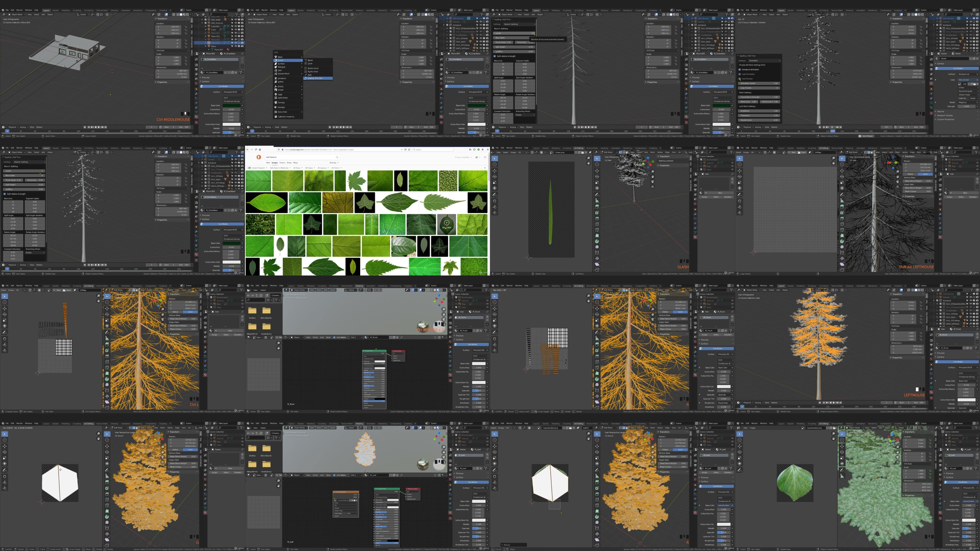This screenshot has height=551, width=980.
Task: Enable the Leaf Animation checkbox
Action: pos(740,74)
